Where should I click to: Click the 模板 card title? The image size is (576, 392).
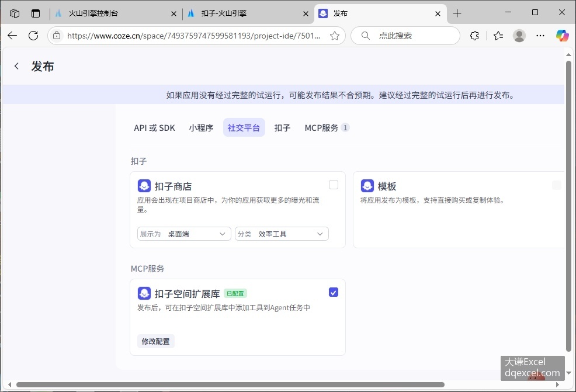coord(387,186)
